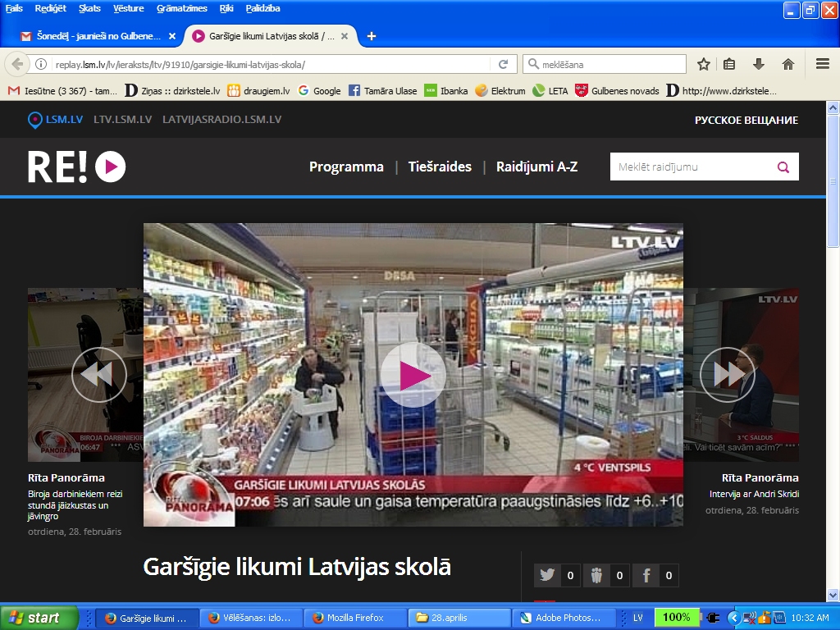Screen dimensions: 840x630
Task: Open the Programma menu item
Action: (346, 166)
